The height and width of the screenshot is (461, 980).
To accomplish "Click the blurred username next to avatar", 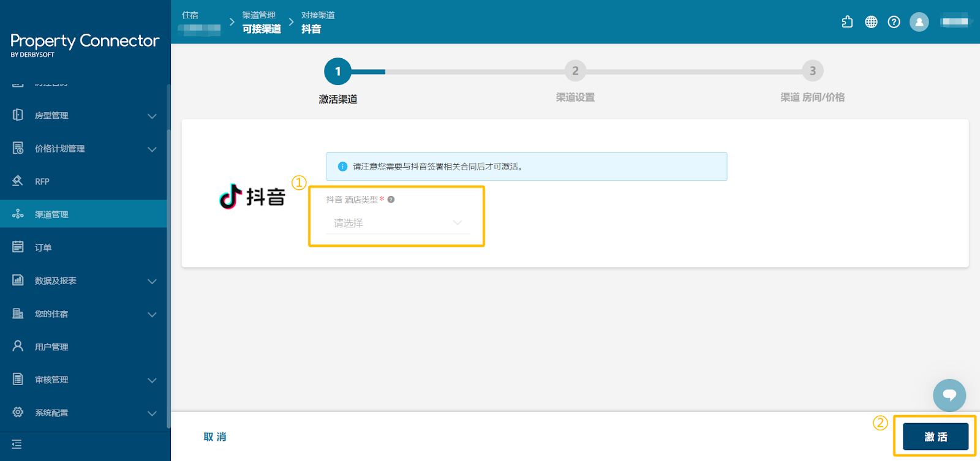I will pos(955,22).
